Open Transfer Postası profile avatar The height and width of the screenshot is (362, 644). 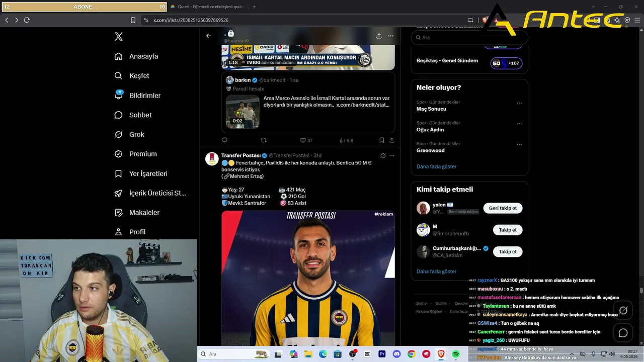[212, 159]
